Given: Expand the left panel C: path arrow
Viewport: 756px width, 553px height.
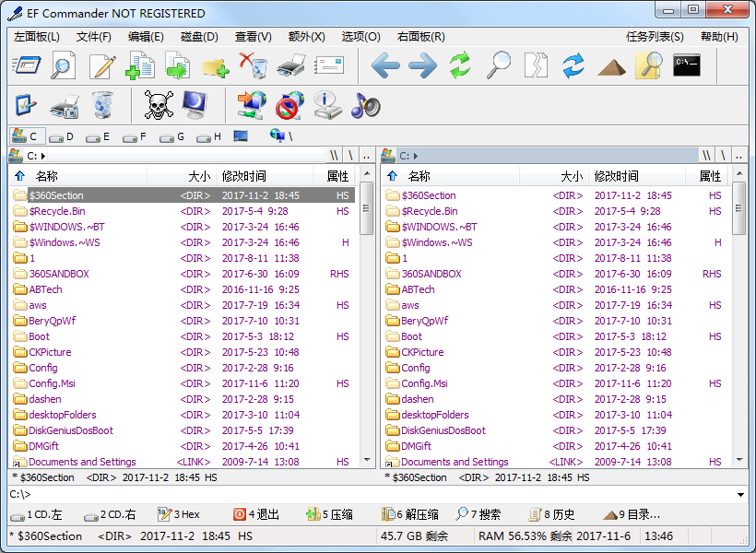Looking at the screenshot, I should point(43,156).
